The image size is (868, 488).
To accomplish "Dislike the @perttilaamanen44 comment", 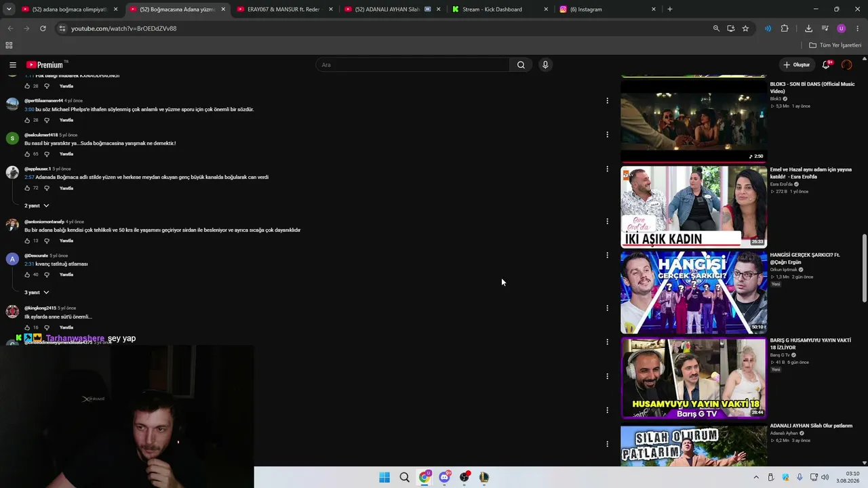I will (47, 120).
